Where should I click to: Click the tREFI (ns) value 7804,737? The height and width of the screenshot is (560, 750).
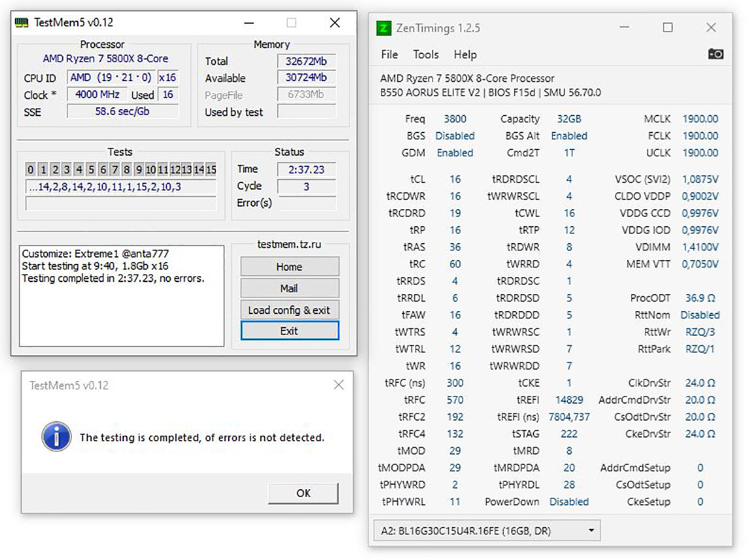(569, 417)
